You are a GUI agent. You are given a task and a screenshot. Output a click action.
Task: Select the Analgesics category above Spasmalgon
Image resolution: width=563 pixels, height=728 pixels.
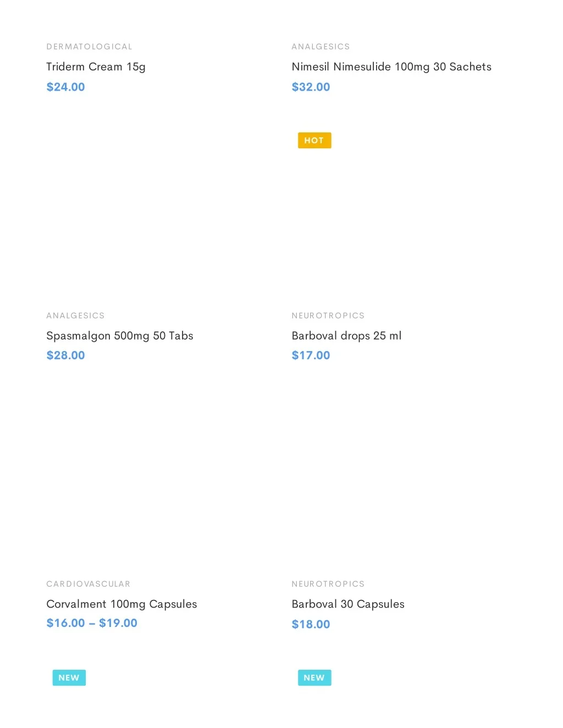[75, 315]
